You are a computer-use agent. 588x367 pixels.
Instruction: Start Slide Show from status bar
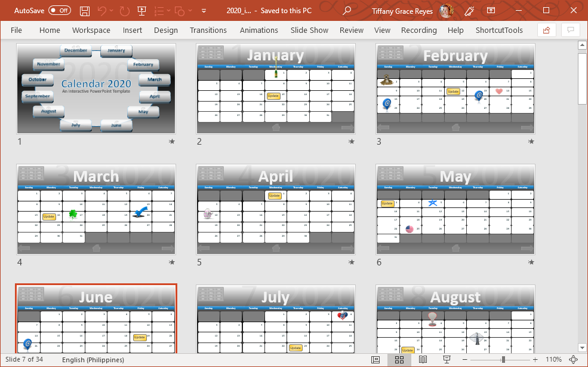coord(446,360)
